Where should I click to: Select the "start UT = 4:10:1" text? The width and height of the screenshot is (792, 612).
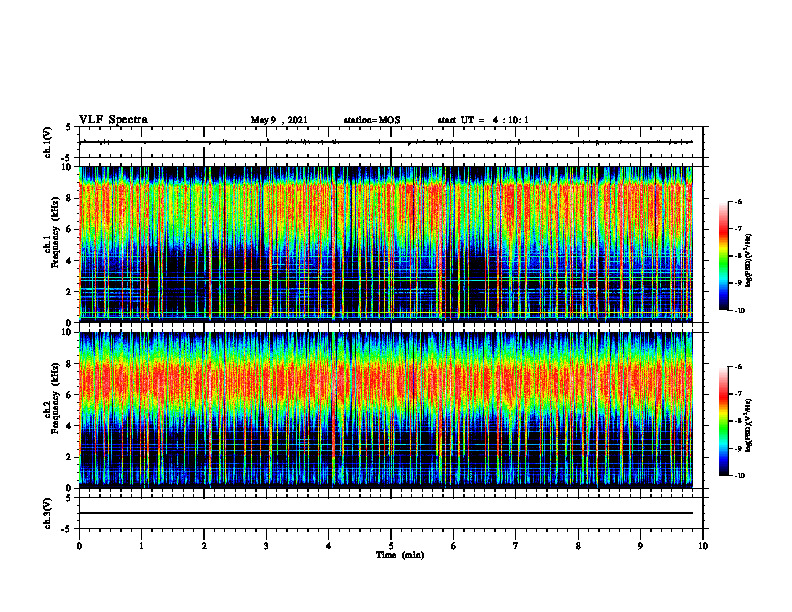483,120
